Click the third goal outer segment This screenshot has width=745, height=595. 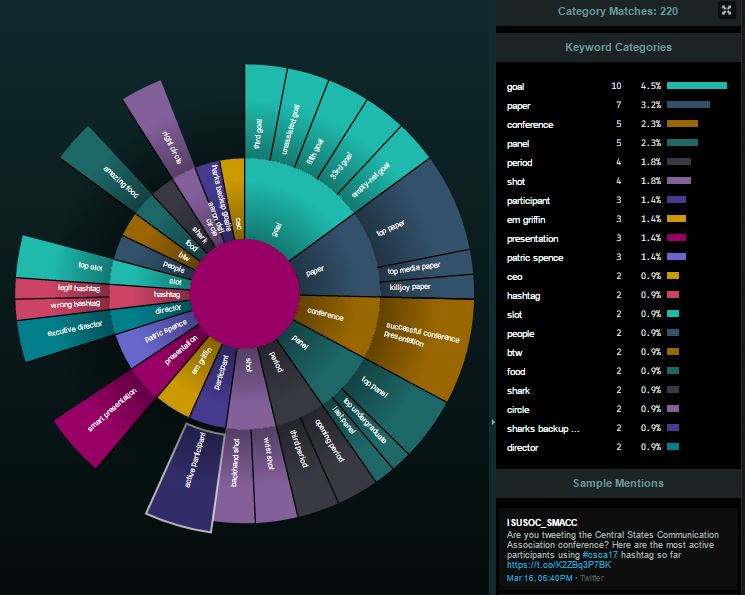[x=264, y=114]
